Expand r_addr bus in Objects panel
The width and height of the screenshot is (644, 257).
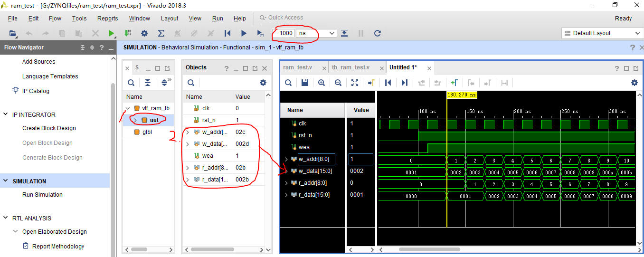coord(188,167)
